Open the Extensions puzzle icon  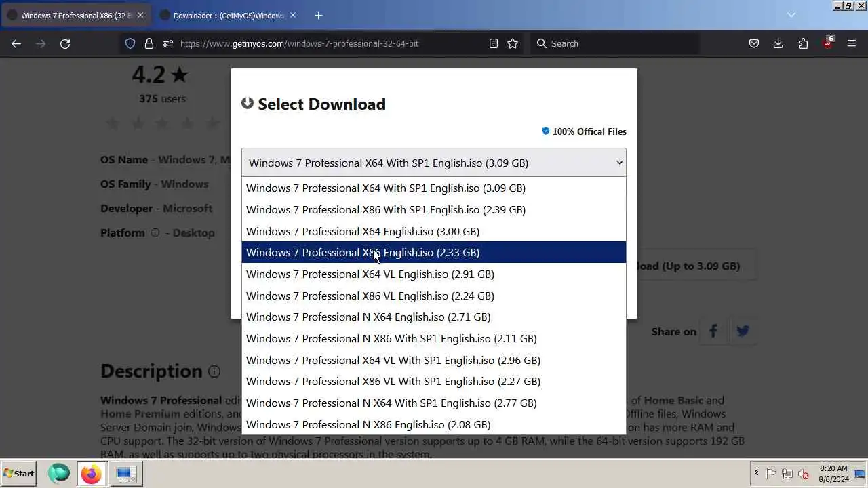point(803,43)
